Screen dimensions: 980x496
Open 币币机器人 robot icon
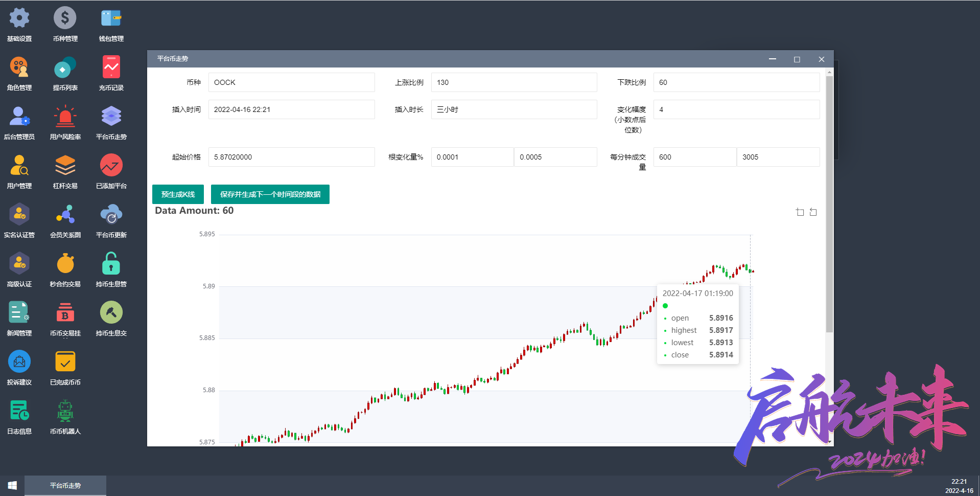[65, 411]
